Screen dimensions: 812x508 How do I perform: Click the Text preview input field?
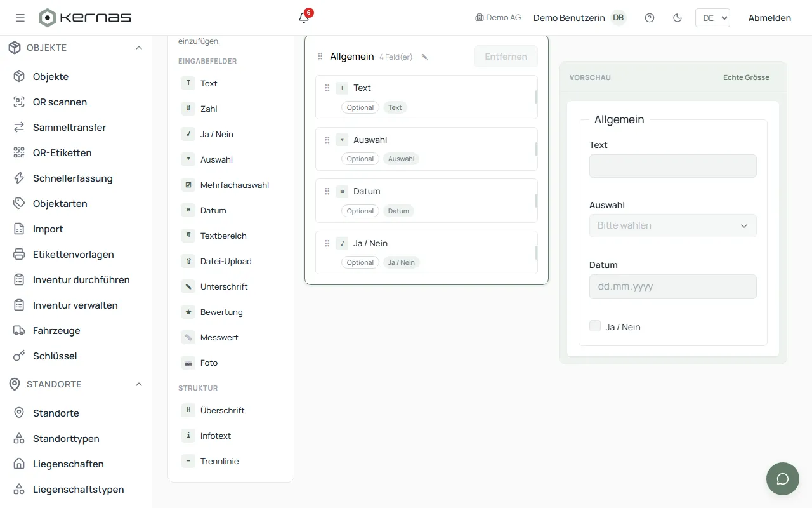[672, 166]
